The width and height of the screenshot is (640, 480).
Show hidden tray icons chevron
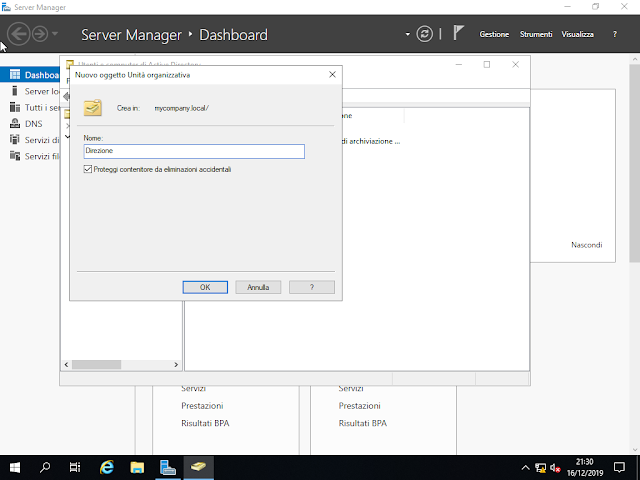click(x=526, y=468)
